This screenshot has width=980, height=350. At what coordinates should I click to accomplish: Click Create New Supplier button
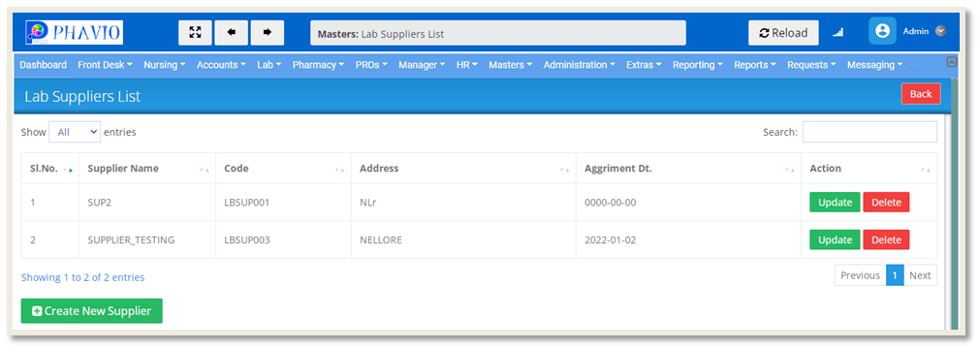(92, 310)
